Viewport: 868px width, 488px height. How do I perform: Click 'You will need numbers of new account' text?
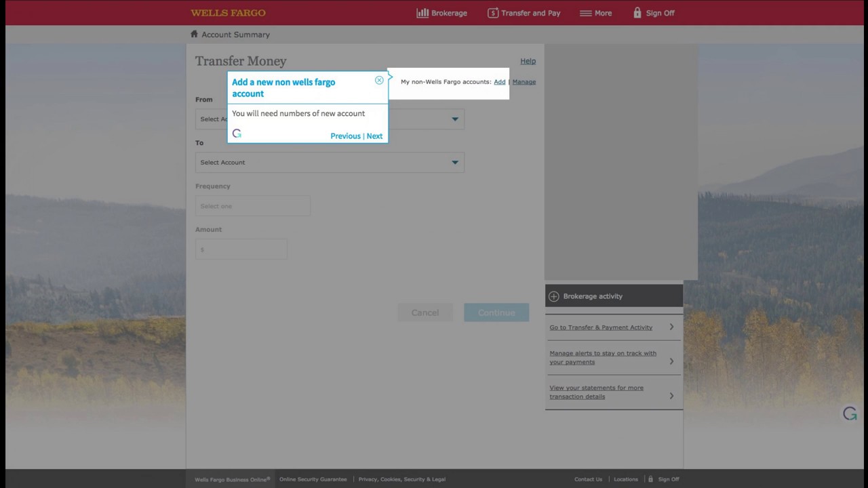coord(298,114)
